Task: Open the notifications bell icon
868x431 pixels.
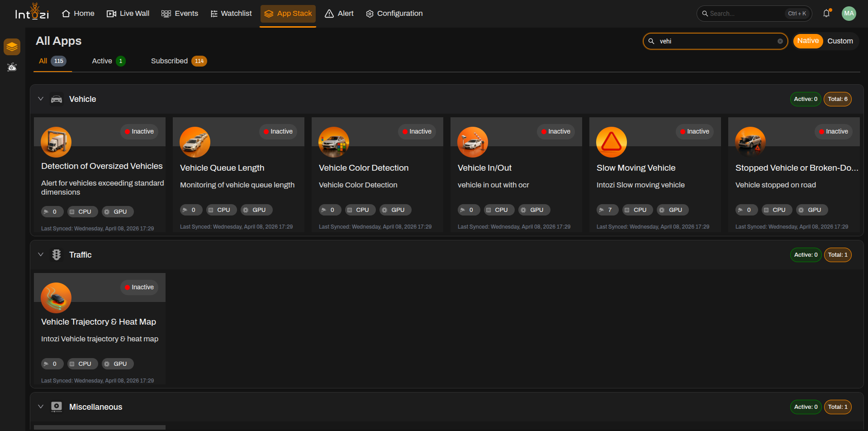Action: point(826,14)
